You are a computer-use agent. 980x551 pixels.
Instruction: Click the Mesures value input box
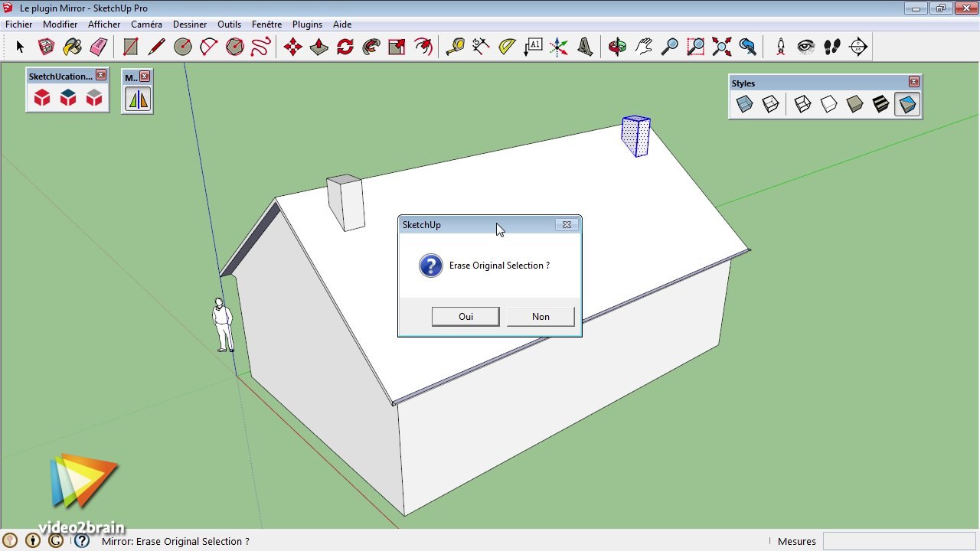(900, 541)
